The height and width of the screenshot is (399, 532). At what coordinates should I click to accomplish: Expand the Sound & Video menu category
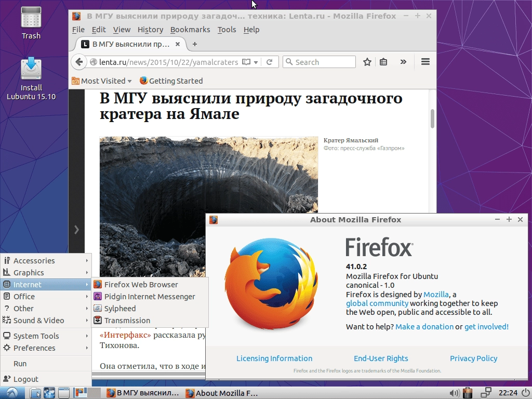click(x=46, y=320)
